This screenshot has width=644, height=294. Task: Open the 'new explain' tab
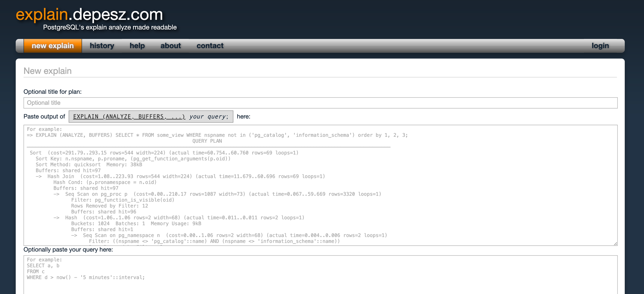(52, 46)
